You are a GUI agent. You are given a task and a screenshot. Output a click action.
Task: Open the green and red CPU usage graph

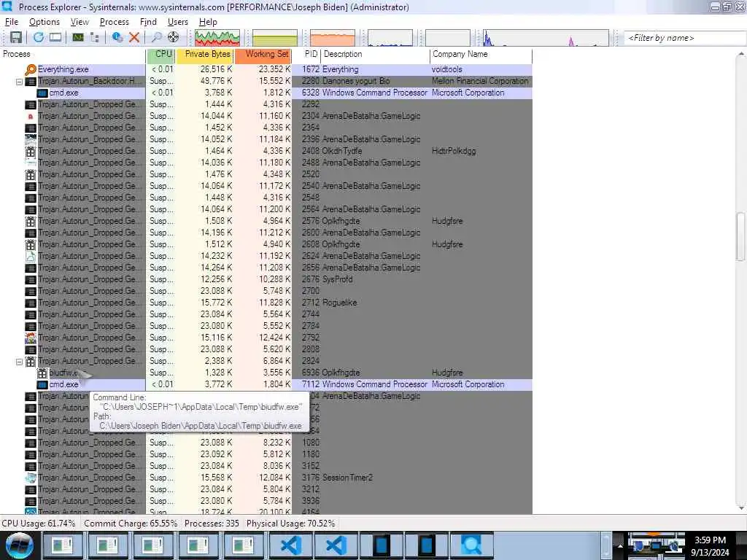[x=217, y=38]
